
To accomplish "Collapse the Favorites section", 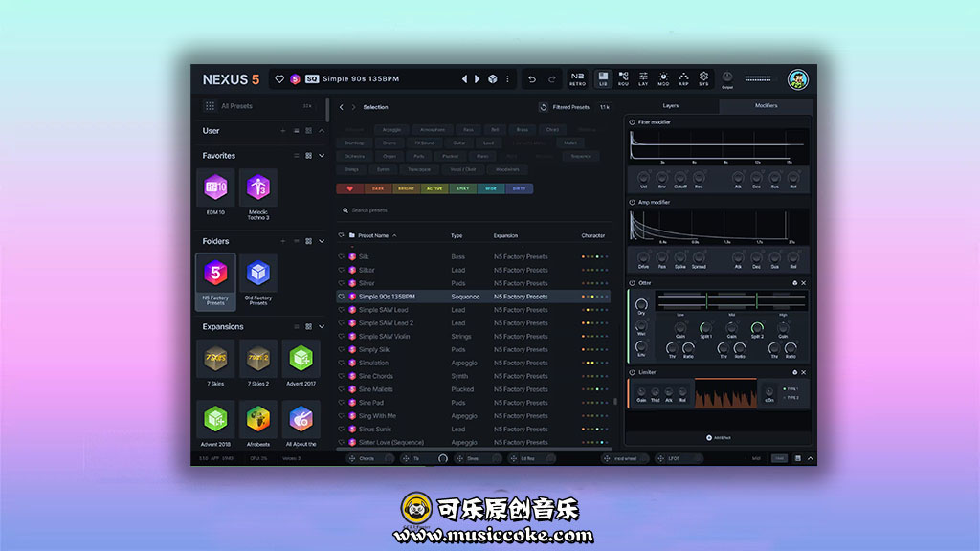I will (322, 156).
